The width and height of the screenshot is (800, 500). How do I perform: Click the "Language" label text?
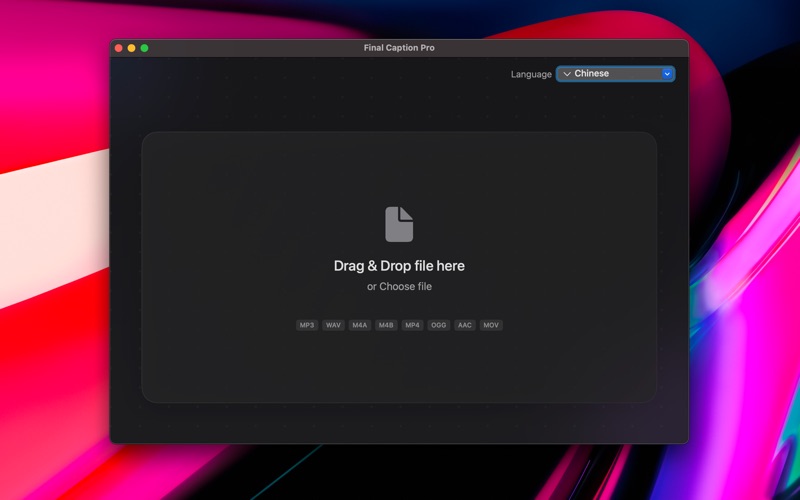point(531,74)
